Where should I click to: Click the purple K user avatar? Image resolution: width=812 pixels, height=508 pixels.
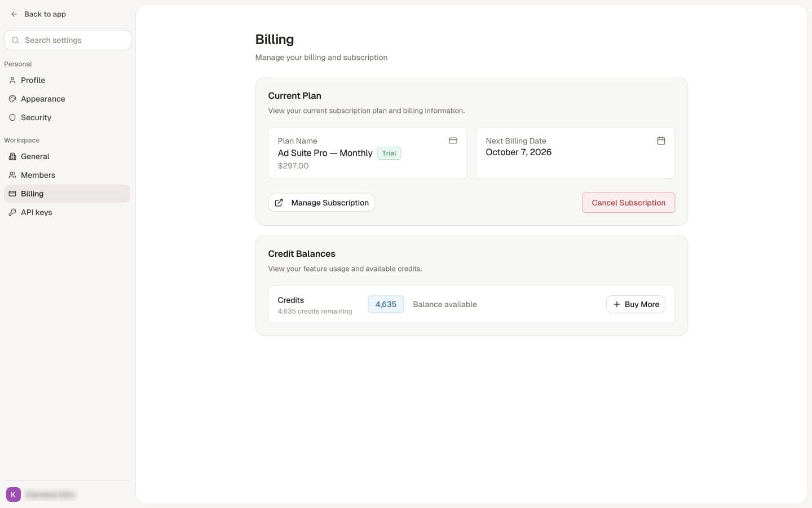pos(14,494)
